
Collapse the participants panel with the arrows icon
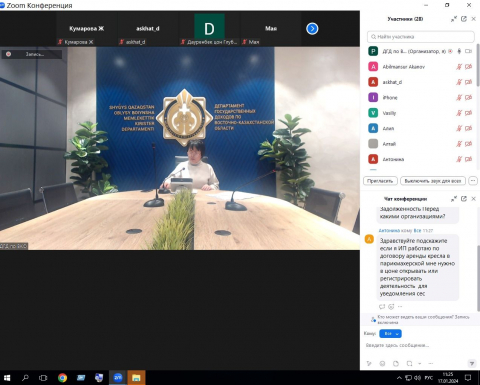(454, 19)
